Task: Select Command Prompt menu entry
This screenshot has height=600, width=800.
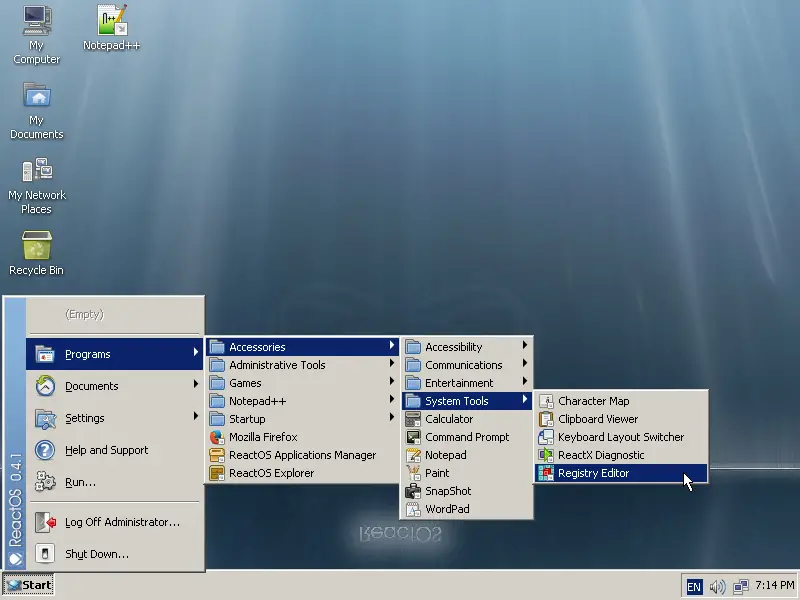Action: pyautogui.click(x=466, y=437)
